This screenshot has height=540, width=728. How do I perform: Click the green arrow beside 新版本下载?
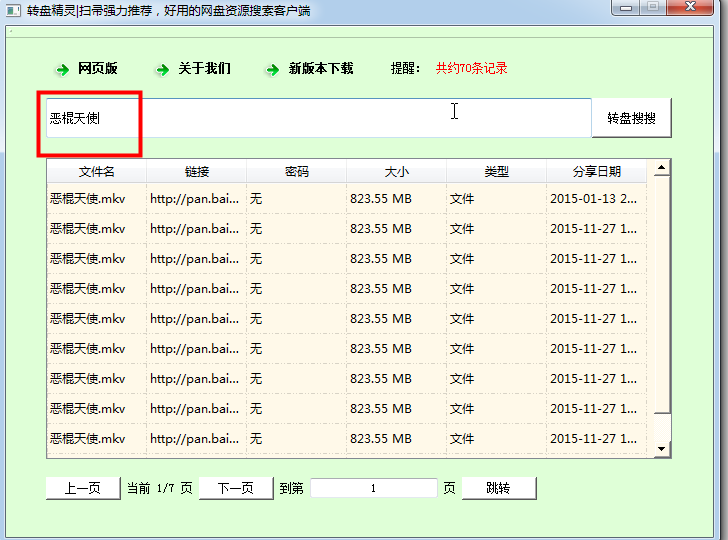[x=272, y=69]
